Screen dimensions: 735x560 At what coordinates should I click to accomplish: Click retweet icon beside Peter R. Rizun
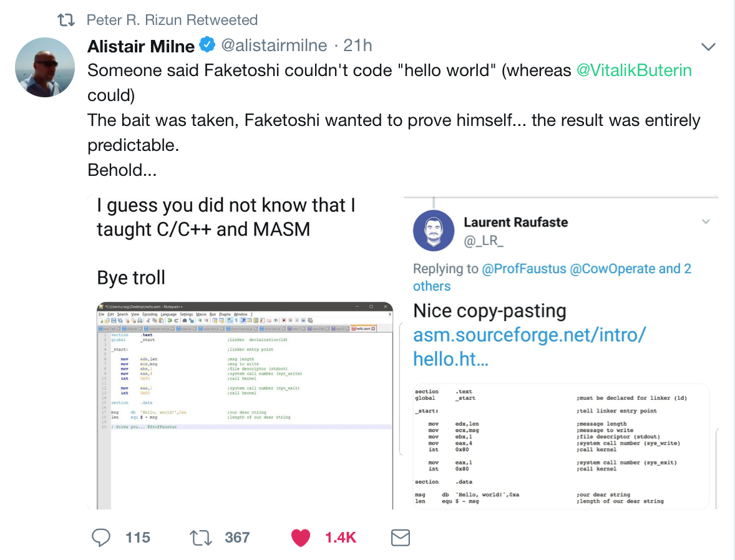click(x=66, y=20)
